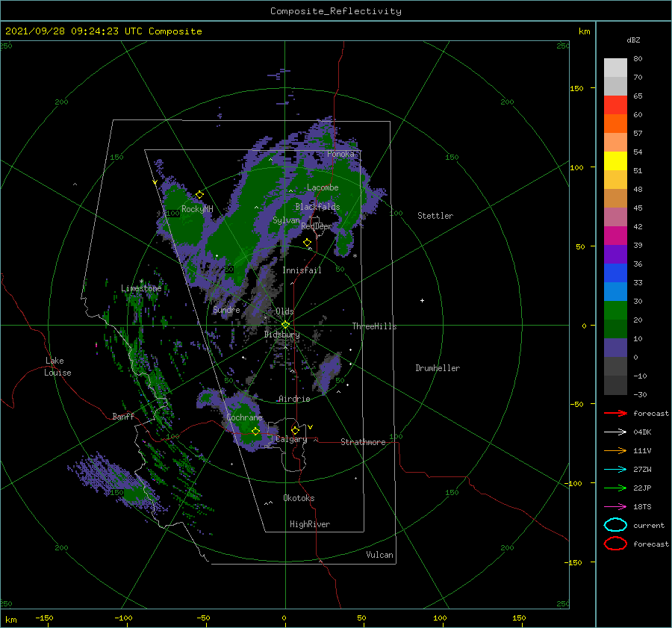Click the ThreeHills town label

coord(374,326)
